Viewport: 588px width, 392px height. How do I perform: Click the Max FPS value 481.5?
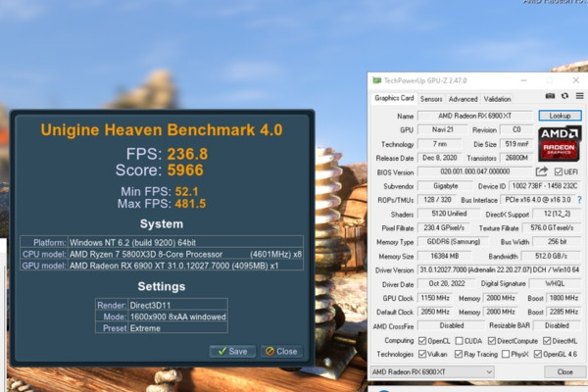pyautogui.click(x=190, y=204)
